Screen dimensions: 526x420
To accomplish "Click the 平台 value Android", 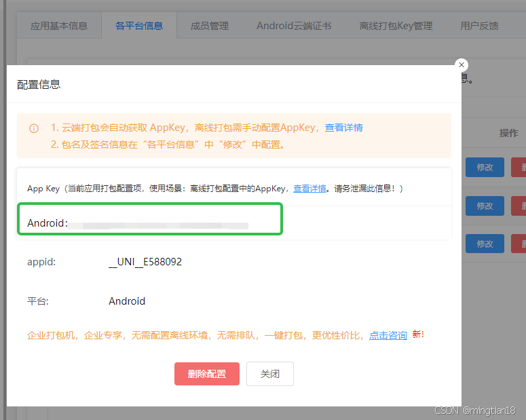I will 127,301.
